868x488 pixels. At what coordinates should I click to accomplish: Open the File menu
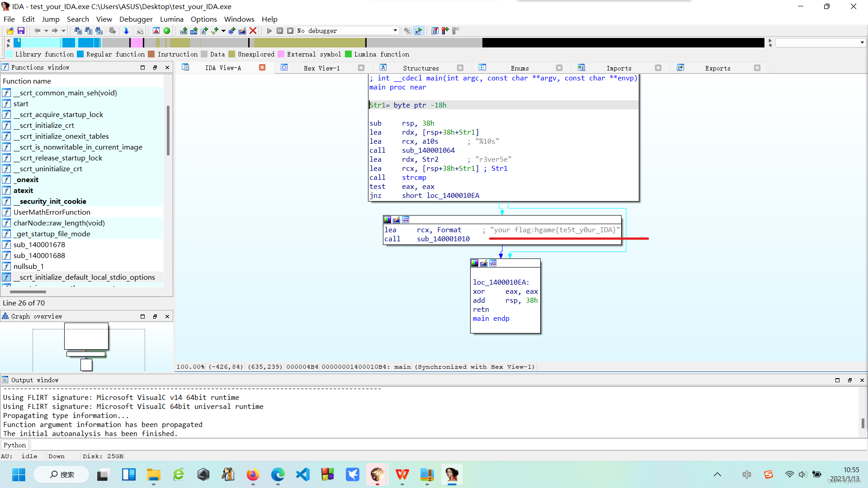point(9,19)
